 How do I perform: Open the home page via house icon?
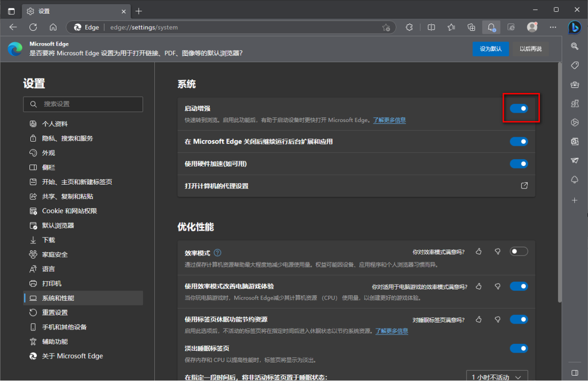tap(53, 27)
